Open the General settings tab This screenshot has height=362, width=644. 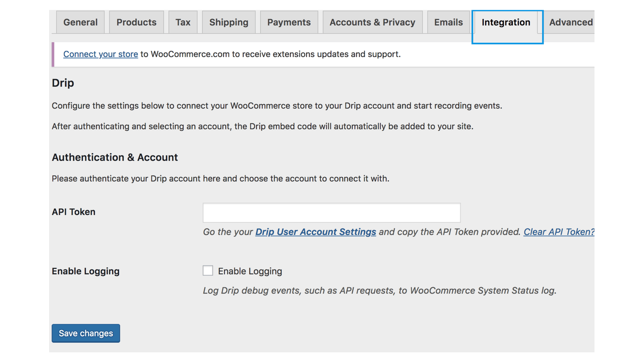tap(80, 22)
